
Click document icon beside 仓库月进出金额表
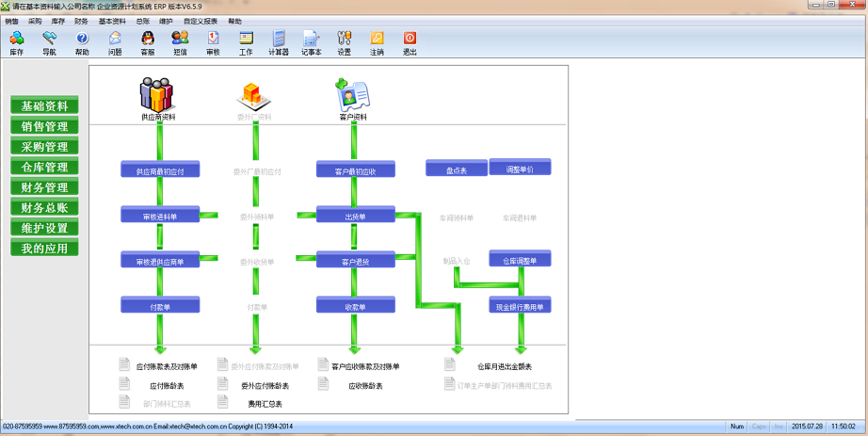[x=449, y=364]
